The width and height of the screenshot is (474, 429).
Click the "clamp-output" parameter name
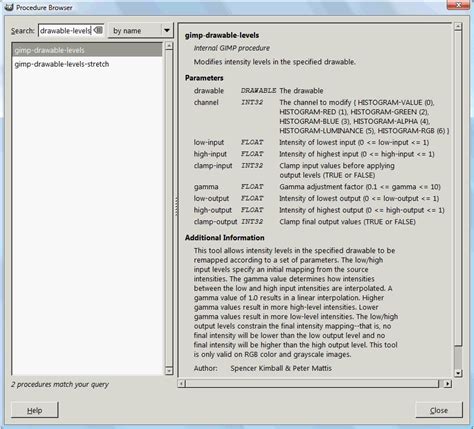coord(215,222)
